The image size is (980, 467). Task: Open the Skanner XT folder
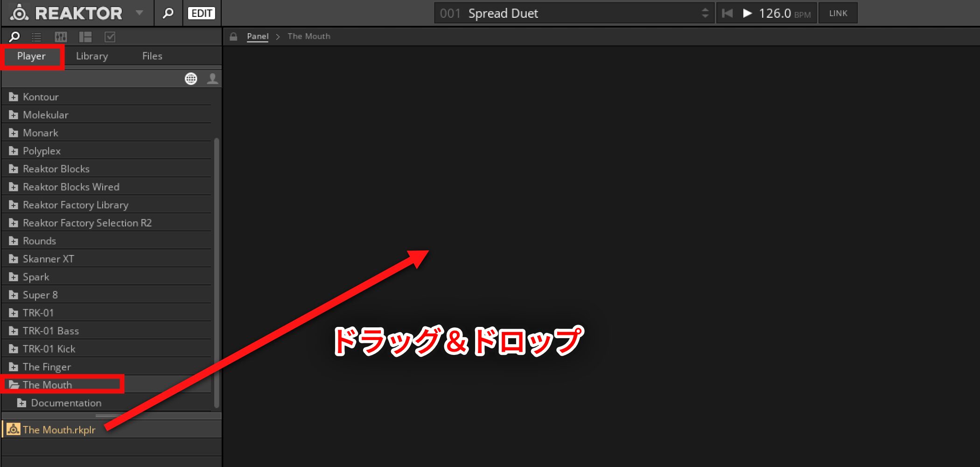click(106, 259)
